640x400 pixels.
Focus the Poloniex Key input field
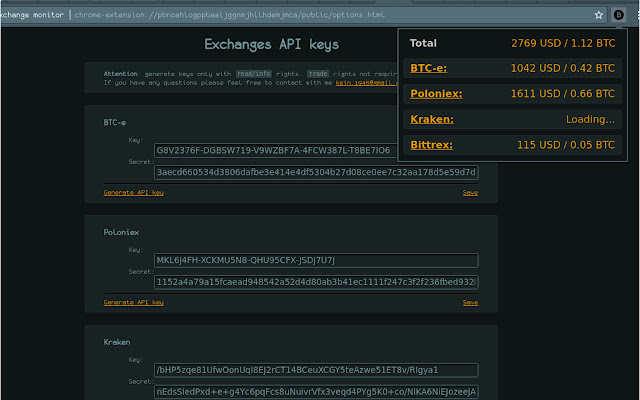point(316,260)
